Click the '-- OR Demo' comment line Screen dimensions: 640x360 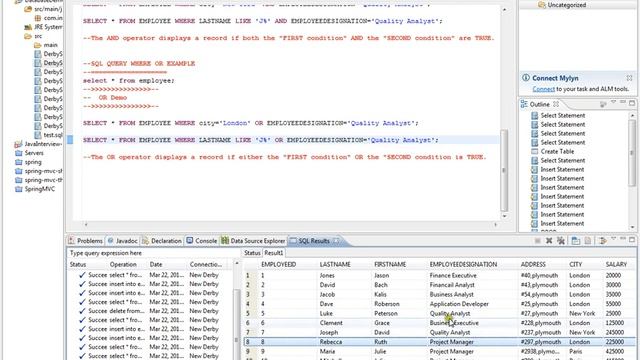(105, 98)
